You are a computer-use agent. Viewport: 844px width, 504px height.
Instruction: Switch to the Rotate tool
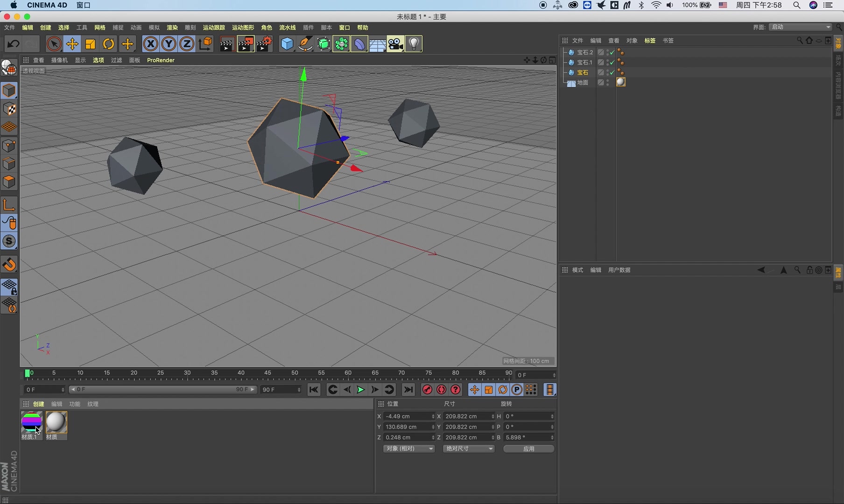click(x=108, y=43)
